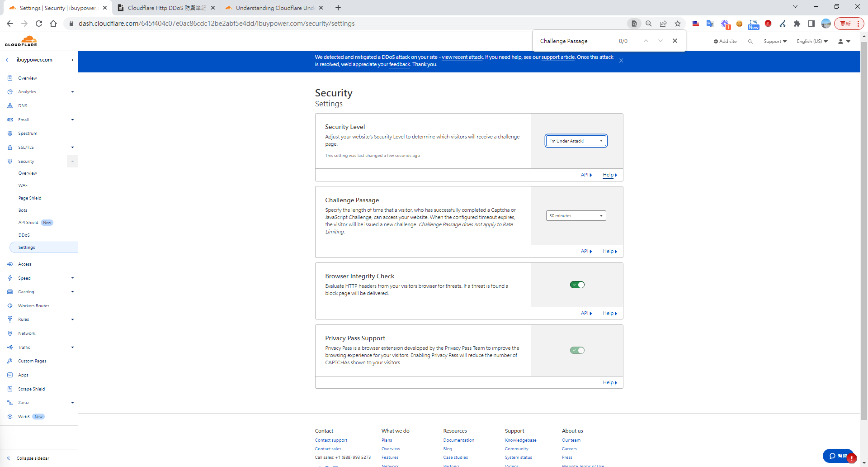Toggle Privacy Pass Support switch
Image resolution: width=868 pixels, height=467 pixels.
point(577,350)
